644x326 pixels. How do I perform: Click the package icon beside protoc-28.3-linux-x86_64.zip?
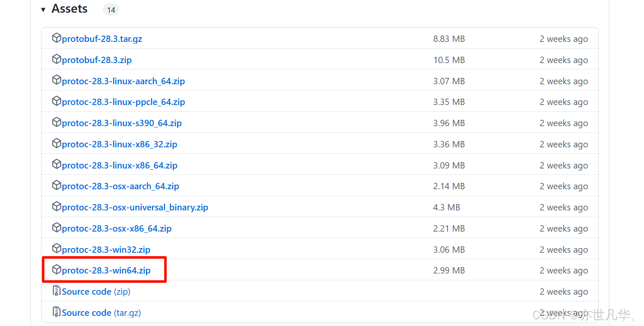(56, 165)
